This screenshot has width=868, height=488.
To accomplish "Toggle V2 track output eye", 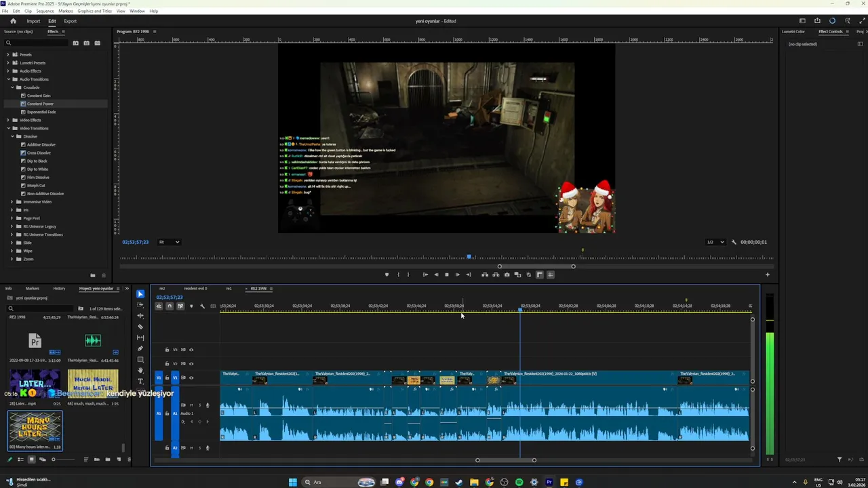I will [191, 364].
